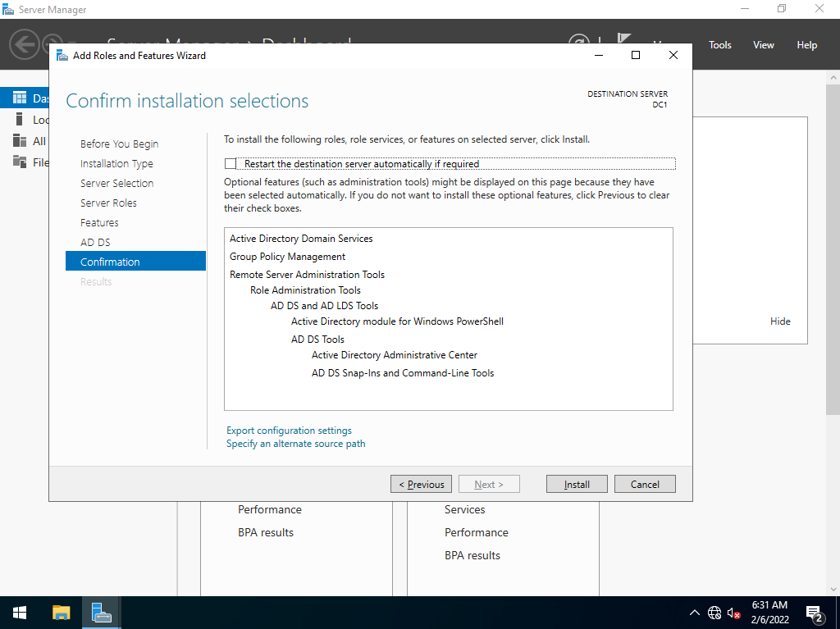This screenshot has height=629, width=840.
Task: Click Server Manager scrollbar down arrow
Action: (833, 590)
